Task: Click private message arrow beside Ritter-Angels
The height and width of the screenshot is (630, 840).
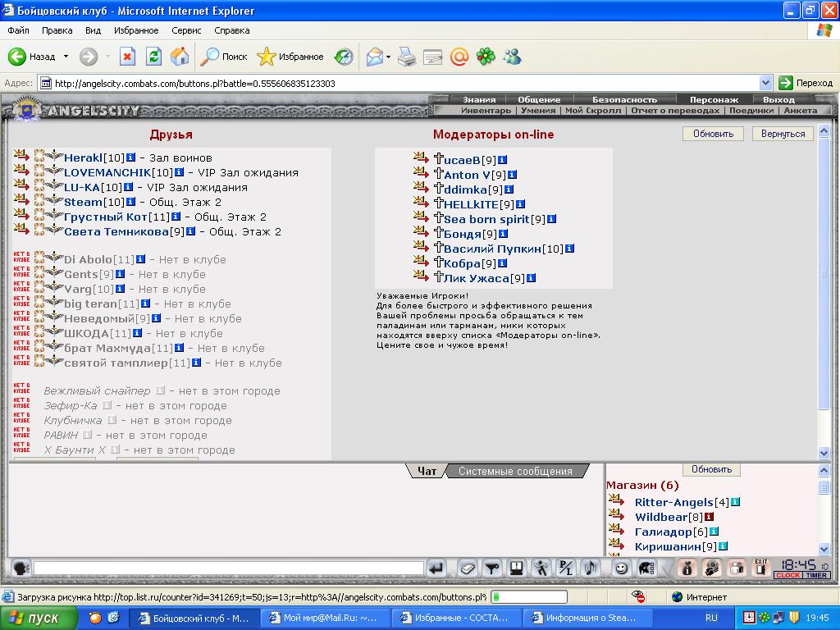Action: (x=617, y=500)
